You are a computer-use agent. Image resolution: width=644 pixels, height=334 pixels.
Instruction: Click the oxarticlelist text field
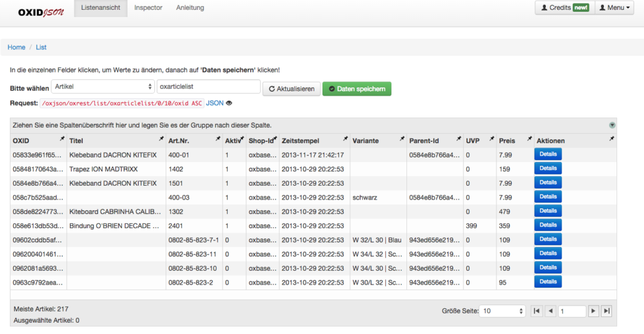click(209, 87)
